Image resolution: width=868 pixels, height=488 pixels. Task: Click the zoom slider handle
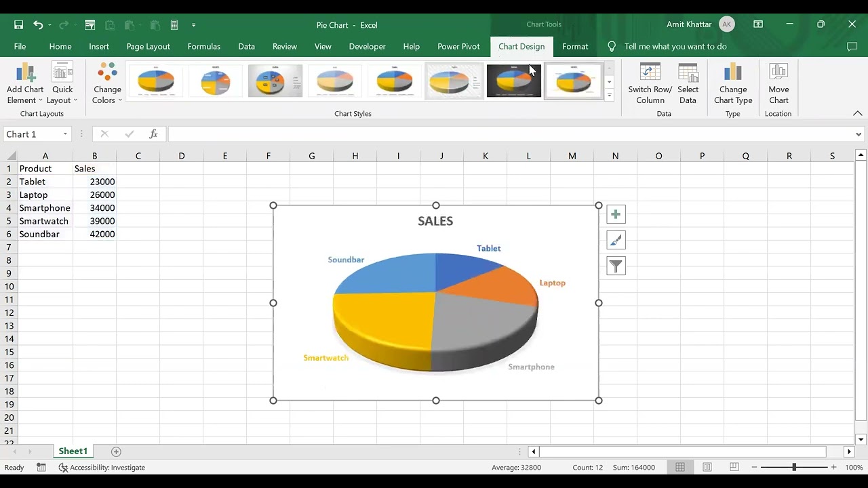click(794, 467)
